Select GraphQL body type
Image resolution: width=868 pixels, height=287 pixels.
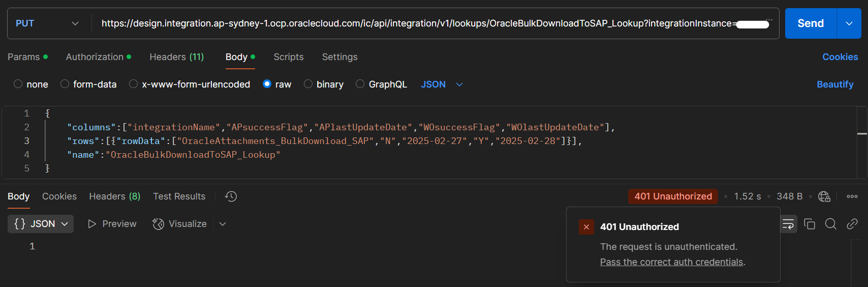coord(382,84)
